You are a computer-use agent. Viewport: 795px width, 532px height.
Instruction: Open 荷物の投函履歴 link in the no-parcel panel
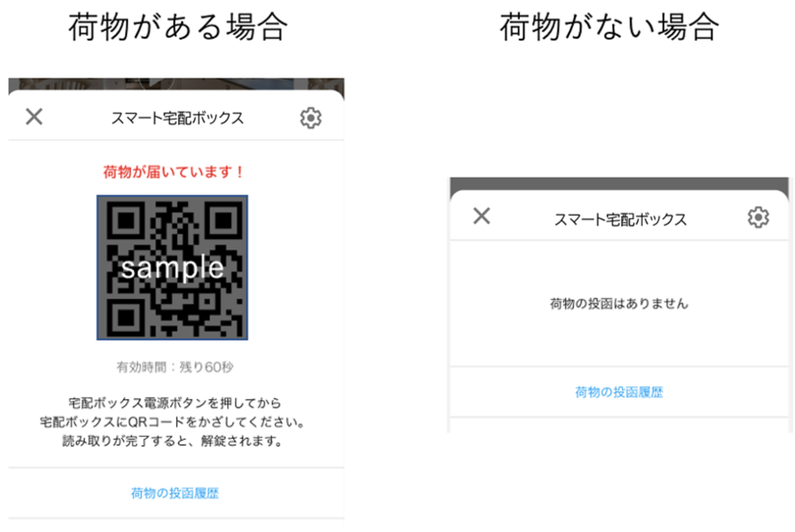point(619,392)
